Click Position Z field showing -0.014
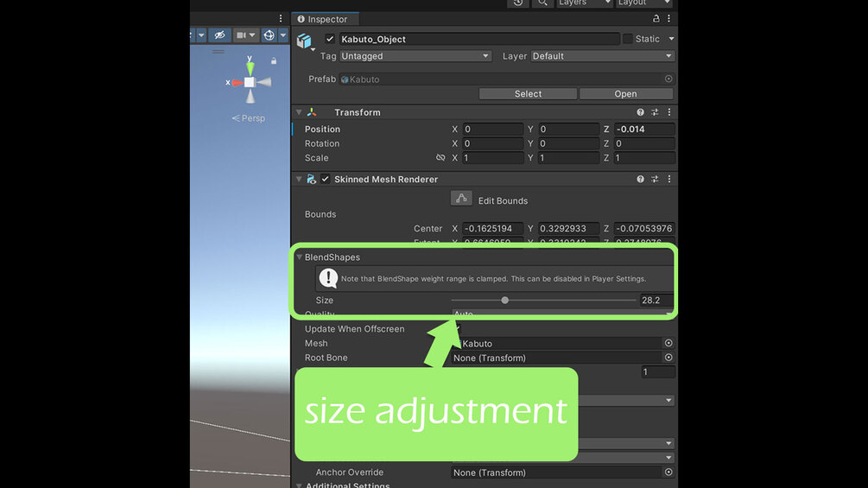Viewport: 868px width, 488px height. point(644,129)
